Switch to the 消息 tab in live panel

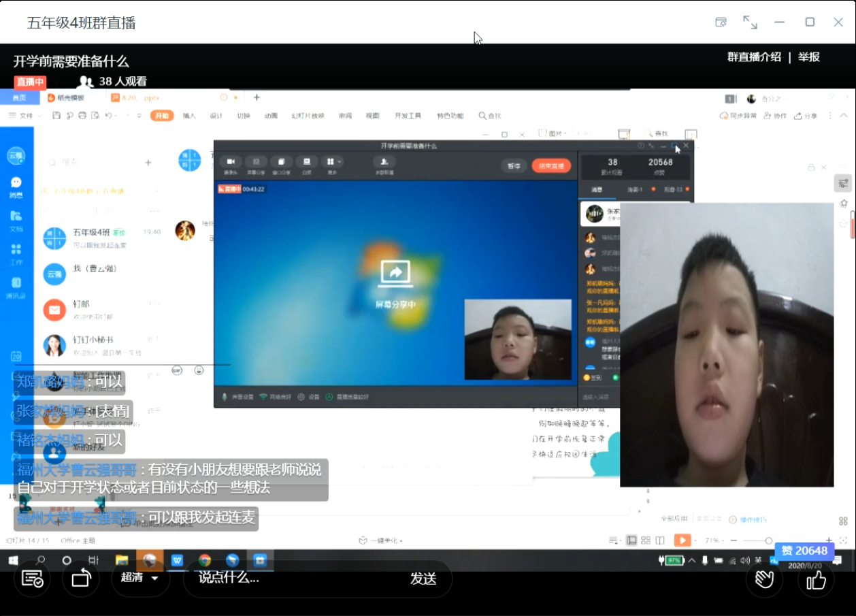pyautogui.click(x=597, y=189)
